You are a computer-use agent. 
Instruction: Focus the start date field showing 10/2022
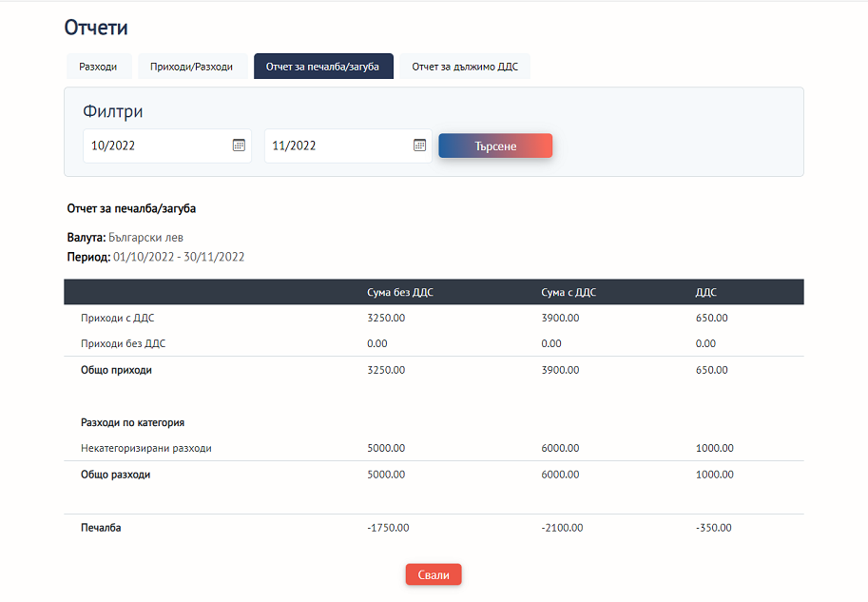tap(157, 146)
